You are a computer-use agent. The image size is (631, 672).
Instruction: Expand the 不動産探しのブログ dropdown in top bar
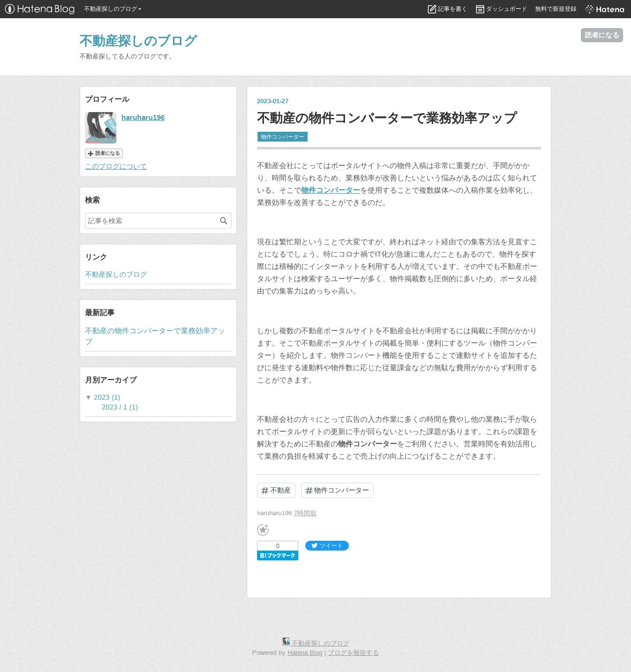113,9
